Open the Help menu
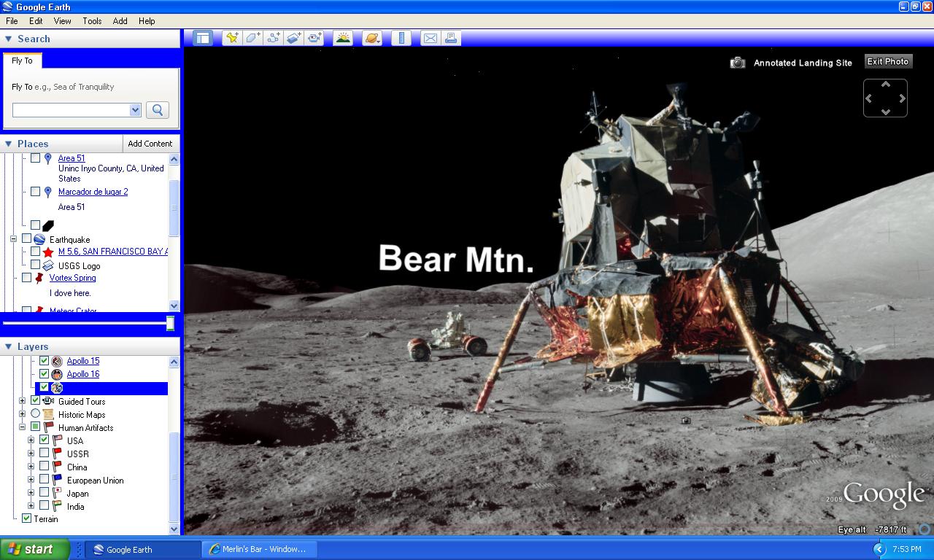Screen dimensions: 934x560 pos(147,21)
